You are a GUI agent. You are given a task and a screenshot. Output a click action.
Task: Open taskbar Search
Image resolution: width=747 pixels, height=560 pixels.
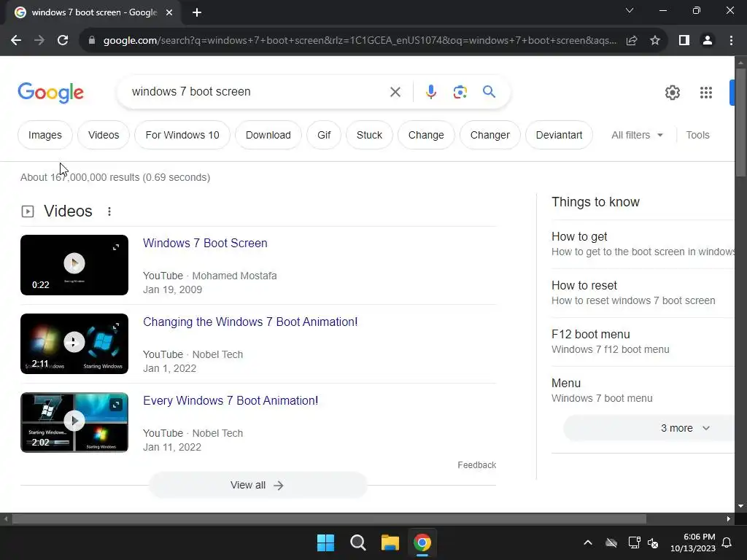click(x=357, y=542)
